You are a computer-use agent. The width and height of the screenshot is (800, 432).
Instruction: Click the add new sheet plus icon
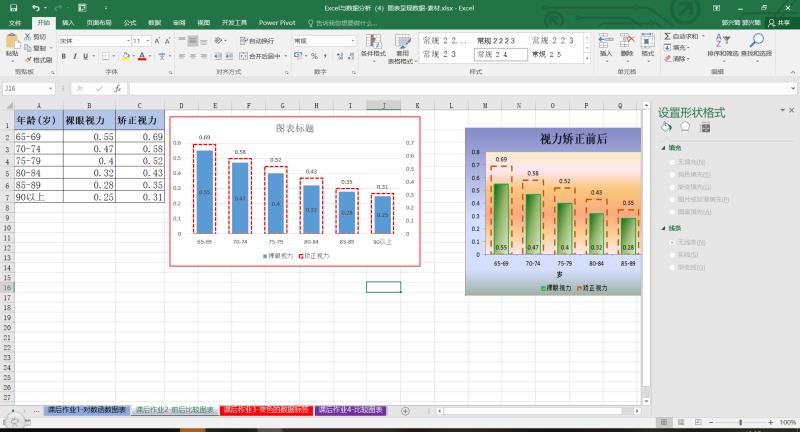[x=405, y=411]
